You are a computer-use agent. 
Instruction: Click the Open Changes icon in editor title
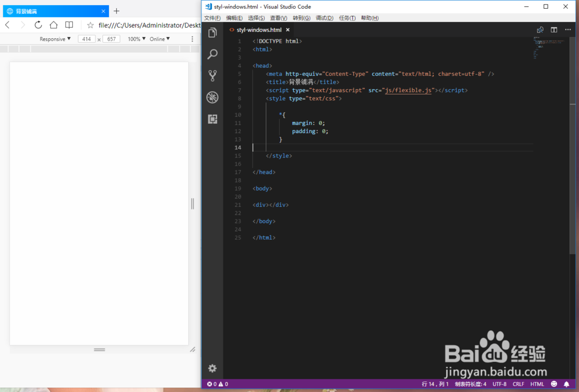(540, 30)
